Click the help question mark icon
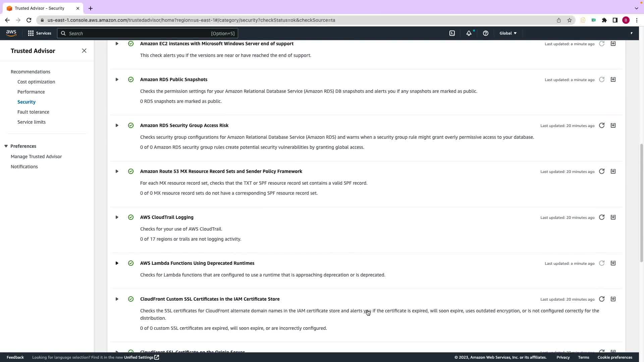 pyautogui.click(x=485, y=33)
